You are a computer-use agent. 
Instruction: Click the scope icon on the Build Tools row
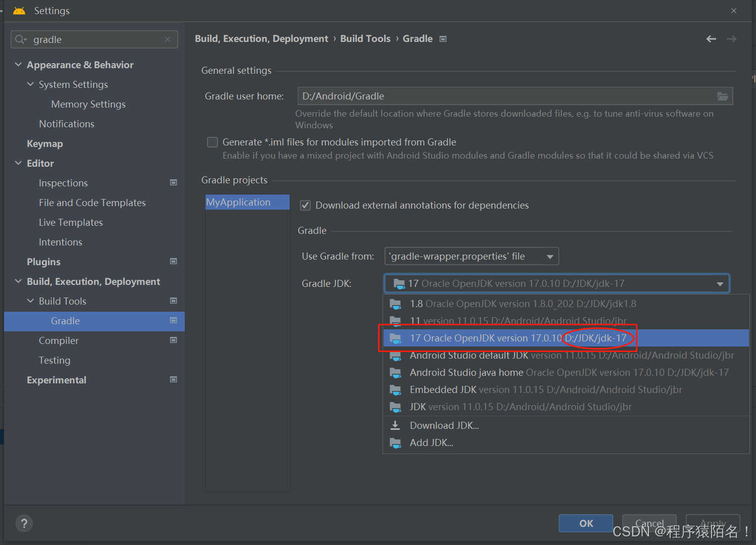click(174, 301)
